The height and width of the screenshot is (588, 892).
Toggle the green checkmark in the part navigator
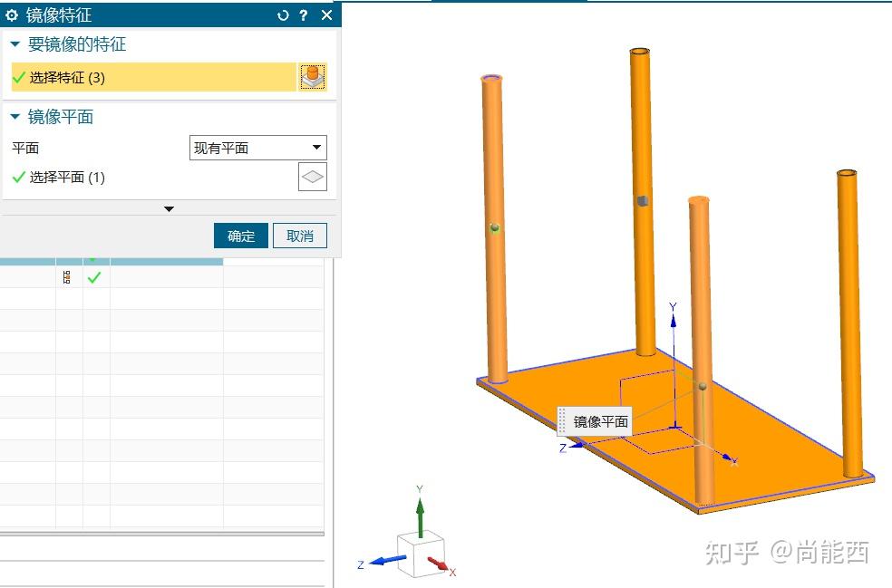pos(94,278)
